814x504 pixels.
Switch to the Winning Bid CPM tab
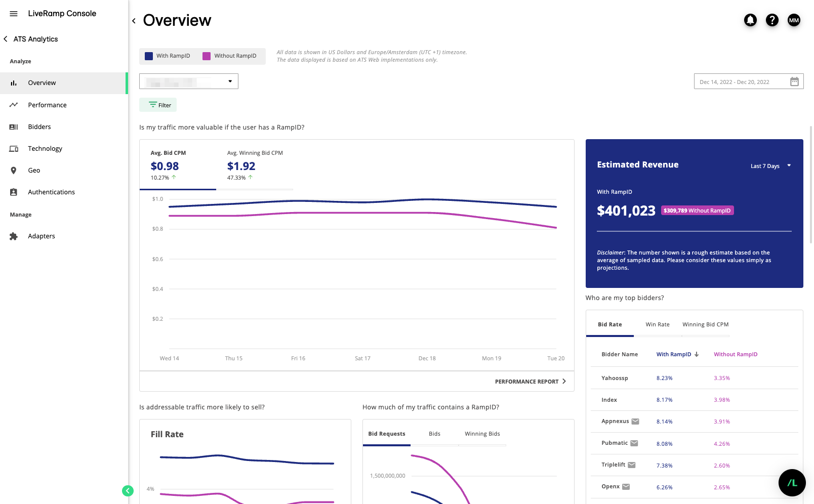[706, 325]
